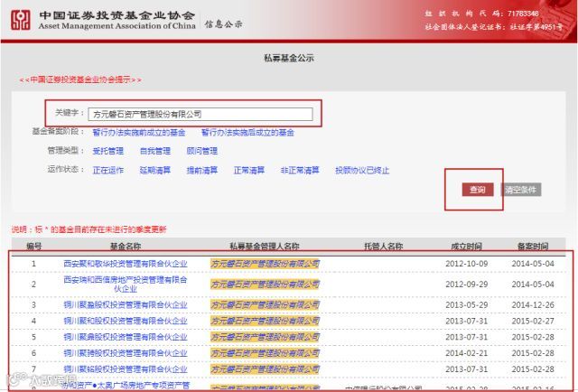Filter by 暂行办法实施后成立的基金
578x392 pixels.
(x=247, y=133)
